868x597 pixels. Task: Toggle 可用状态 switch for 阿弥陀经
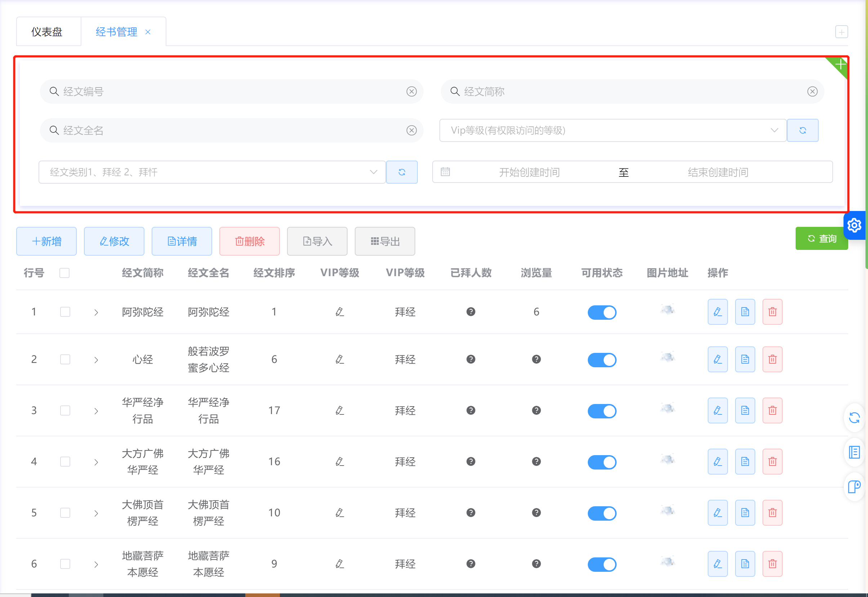tap(601, 312)
